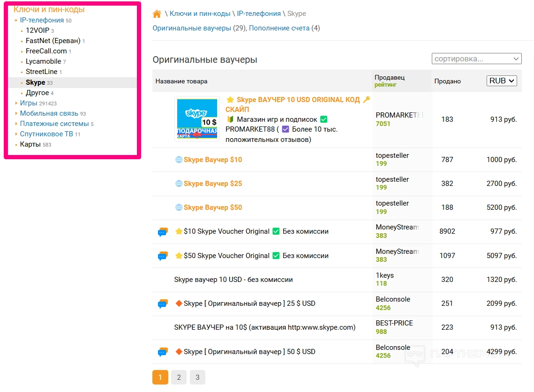This screenshot has height=392, width=534.
Task: Go to page 3 of results
Action: click(x=197, y=377)
